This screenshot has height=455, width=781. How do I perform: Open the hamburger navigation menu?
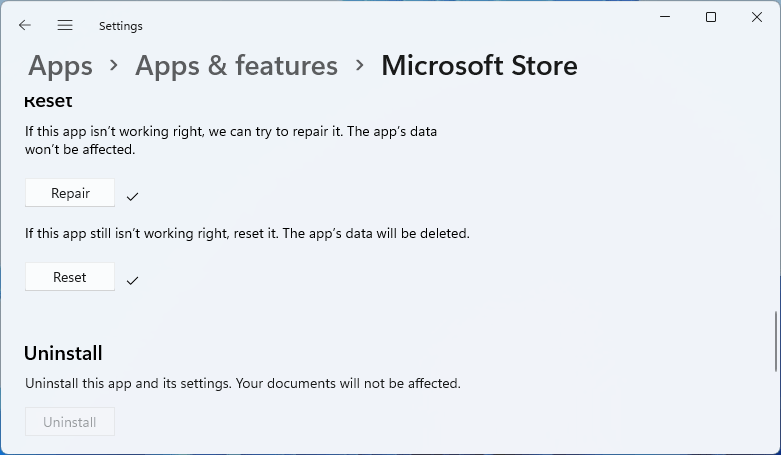coord(65,25)
